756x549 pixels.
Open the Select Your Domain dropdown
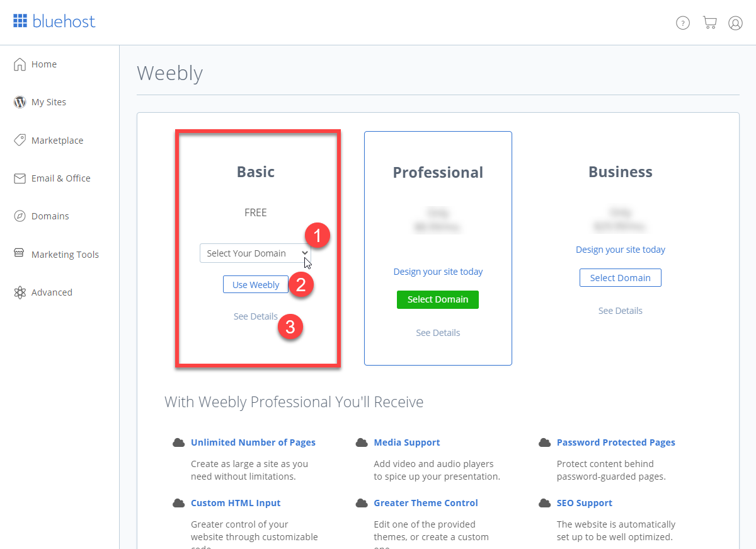[255, 253]
